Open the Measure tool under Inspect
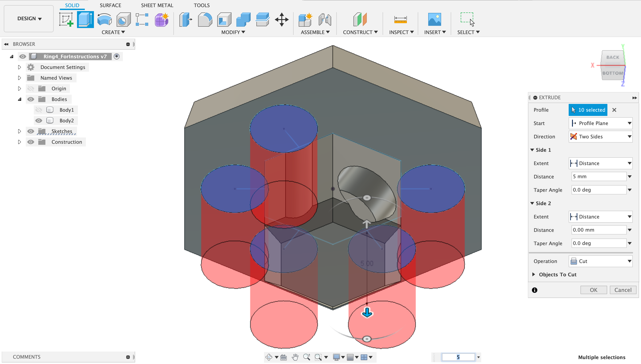The height and width of the screenshot is (364, 641). (400, 20)
